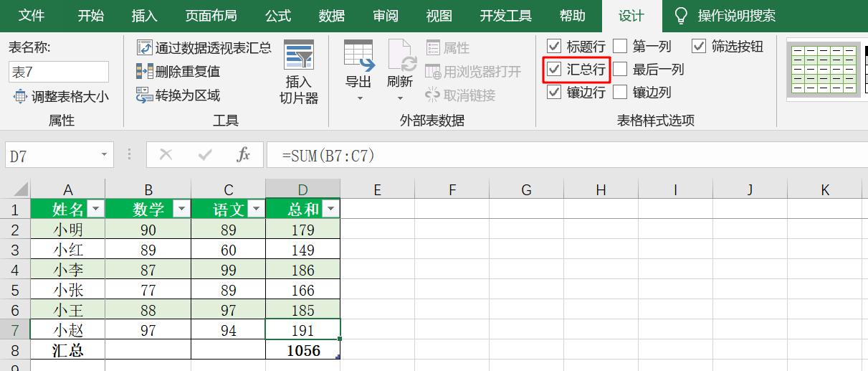Select column header K
Image resolution: width=868 pixels, height=371 pixels.
tap(825, 189)
